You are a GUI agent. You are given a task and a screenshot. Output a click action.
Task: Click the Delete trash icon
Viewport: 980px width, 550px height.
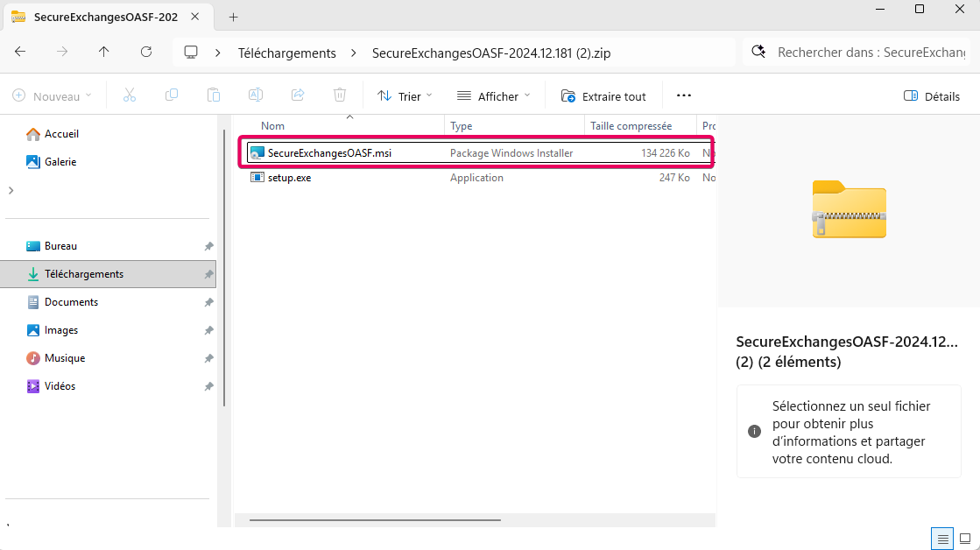click(x=340, y=95)
